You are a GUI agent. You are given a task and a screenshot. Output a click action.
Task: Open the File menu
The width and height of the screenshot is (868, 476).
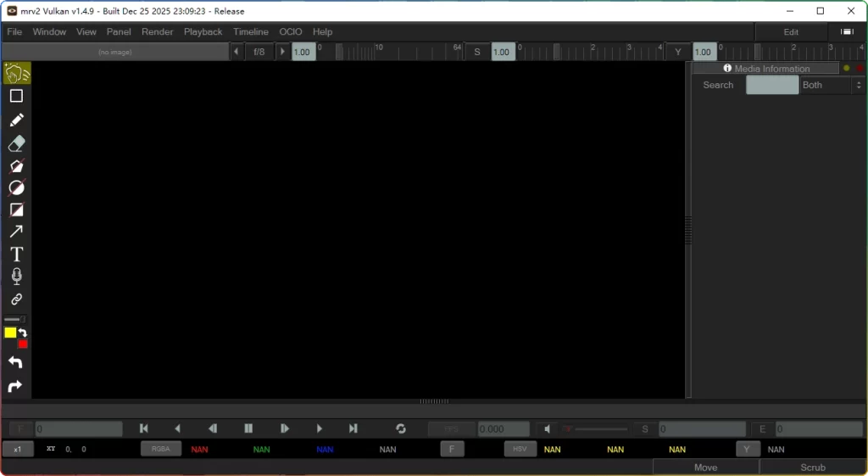click(x=14, y=31)
